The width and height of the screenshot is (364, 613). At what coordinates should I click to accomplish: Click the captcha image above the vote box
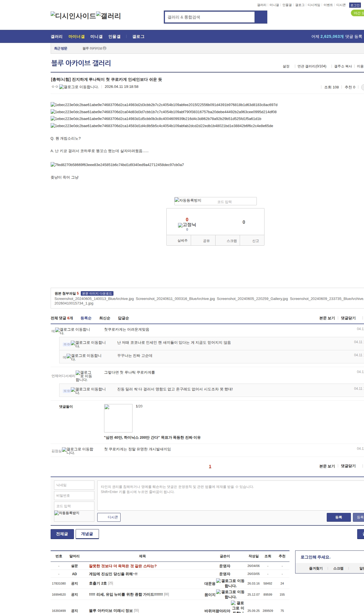coord(188,200)
